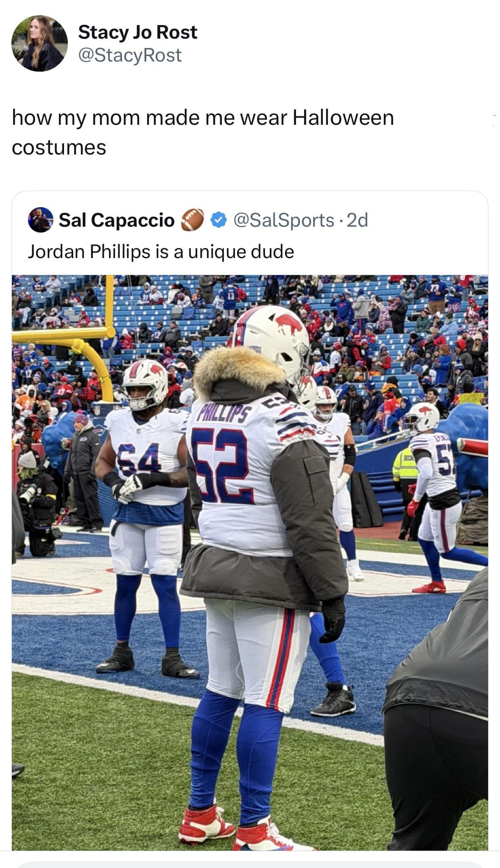Viewport: 500px width, 868px height.
Task: Open the @StacyRost handle
Action: [130, 55]
